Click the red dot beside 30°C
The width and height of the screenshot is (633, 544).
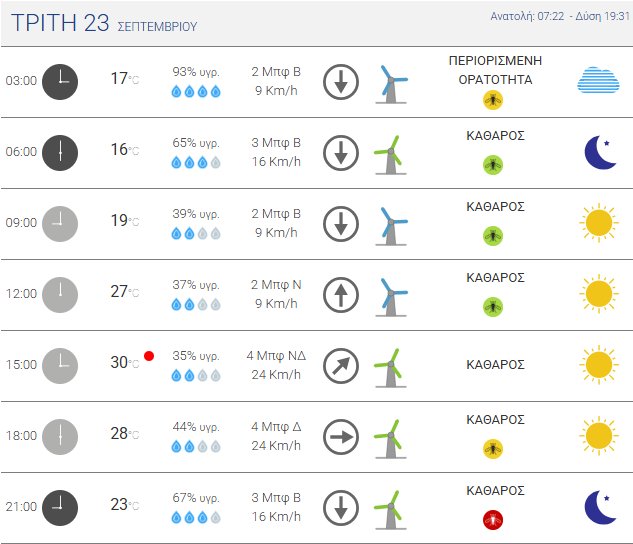click(x=149, y=355)
